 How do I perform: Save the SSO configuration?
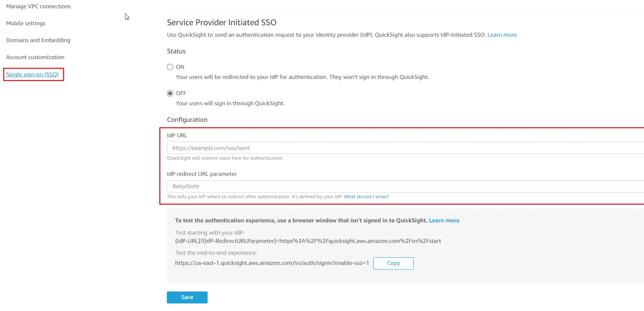click(187, 298)
